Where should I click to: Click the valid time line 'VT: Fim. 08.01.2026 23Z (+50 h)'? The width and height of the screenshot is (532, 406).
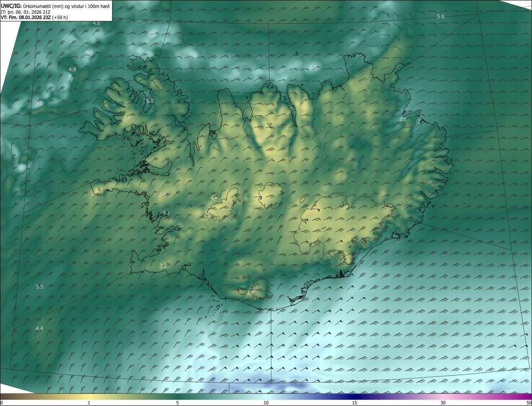(35, 17)
